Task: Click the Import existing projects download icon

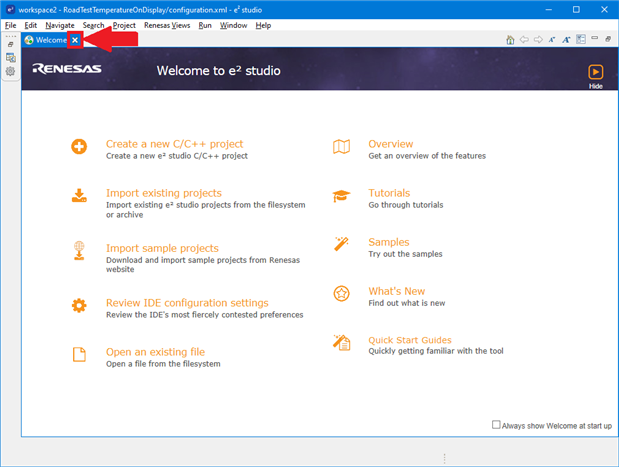Action: (x=79, y=195)
